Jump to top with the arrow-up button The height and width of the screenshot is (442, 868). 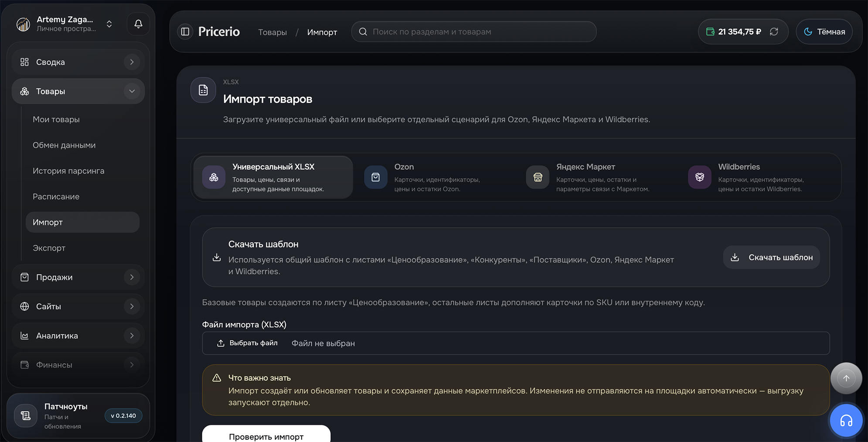(x=846, y=378)
